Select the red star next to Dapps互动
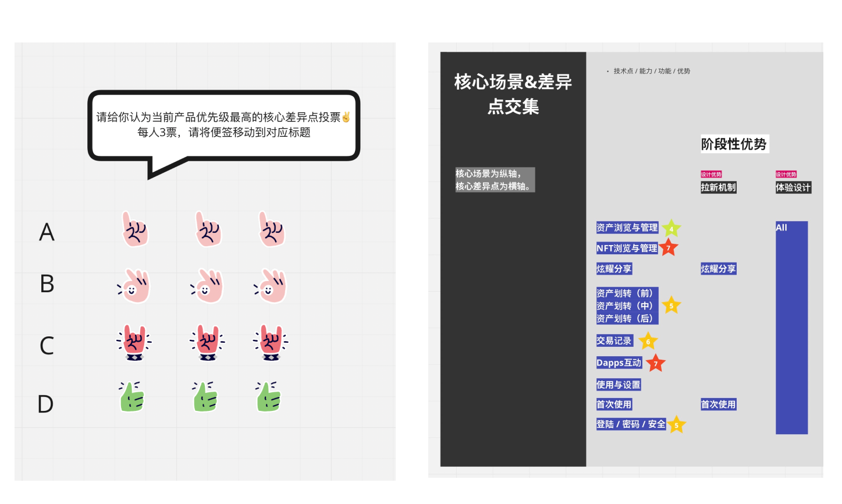842x504 pixels. [655, 364]
